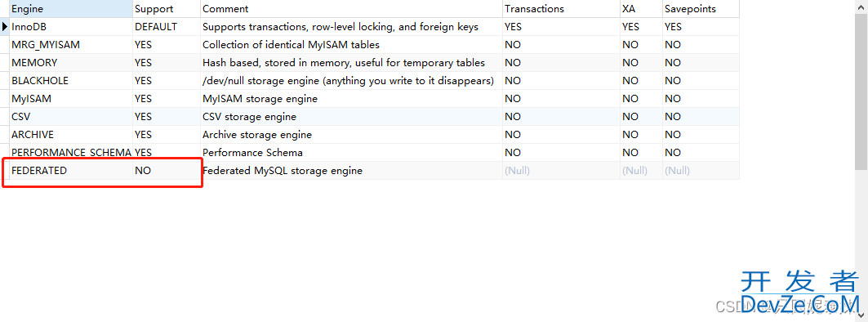This screenshot has height=322, width=868.
Task: Select the Federated MySQL storage engine comment
Action: [x=283, y=171]
